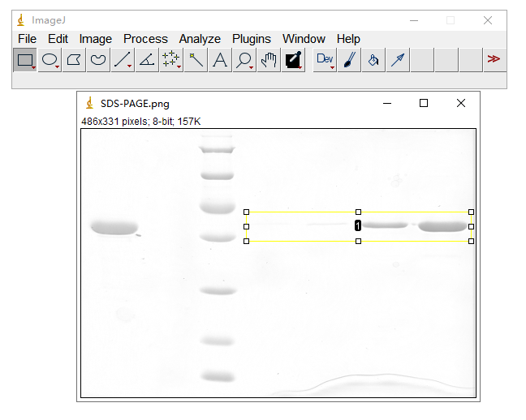Choose the Polygon selection tool
The image size is (526, 420).
[x=74, y=59]
